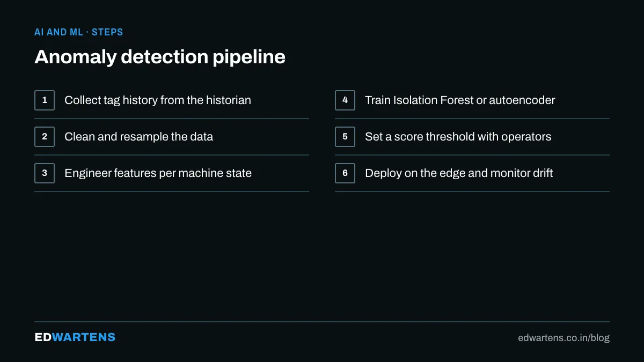Viewport: 644px width, 362px height.
Task: Click the step 6 number box
Action: pyautogui.click(x=345, y=173)
